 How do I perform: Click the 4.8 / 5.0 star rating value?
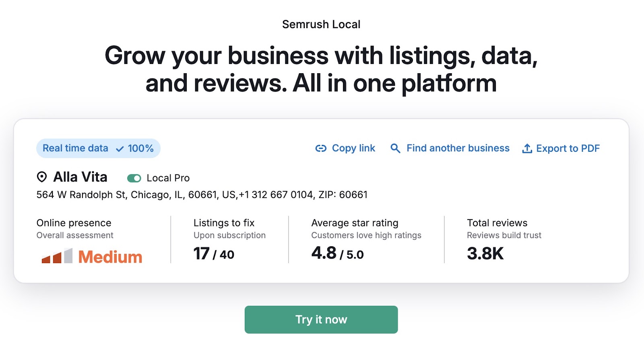pyautogui.click(x=337, y=254)
